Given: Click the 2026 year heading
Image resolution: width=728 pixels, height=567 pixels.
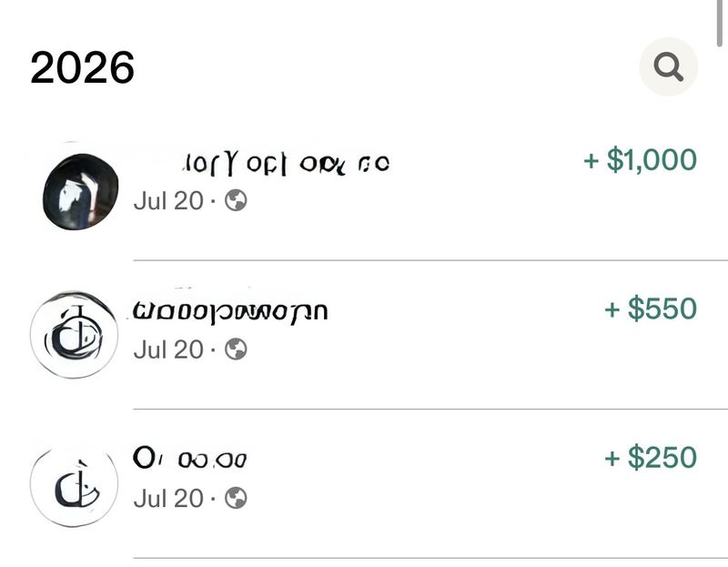Looking at the screenshot, I should 82,67.
